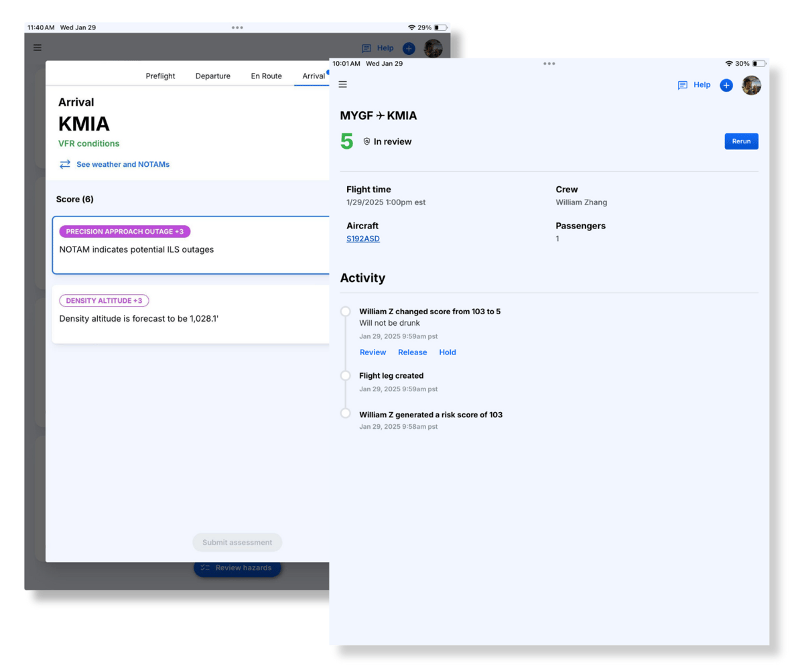The width and height of the screenshot is (804, 672).
Task: Open the ellipsis menu at top of window
Action: (x=549, y=64)
